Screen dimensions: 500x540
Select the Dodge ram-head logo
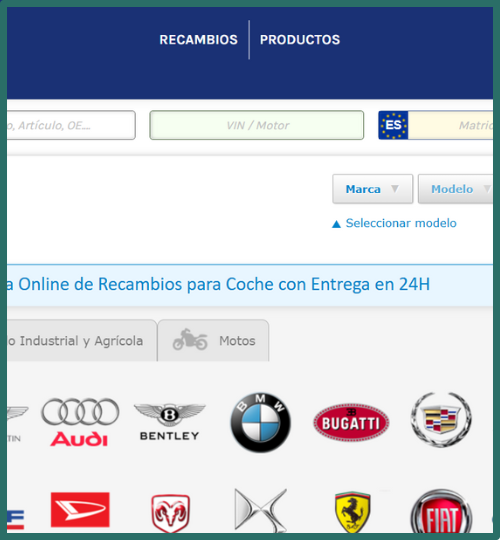tap(170, 513)
